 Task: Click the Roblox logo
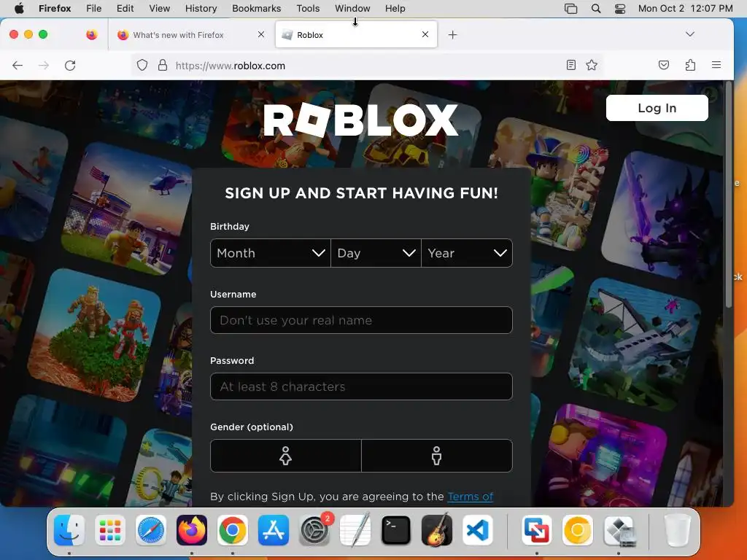point(360,120)
